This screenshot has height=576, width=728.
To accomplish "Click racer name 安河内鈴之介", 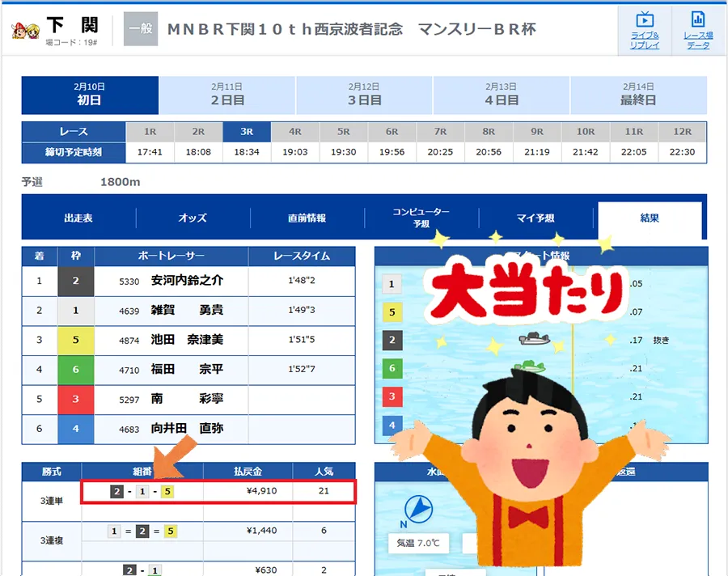I will pyautogui.click(x=187, y=281).
